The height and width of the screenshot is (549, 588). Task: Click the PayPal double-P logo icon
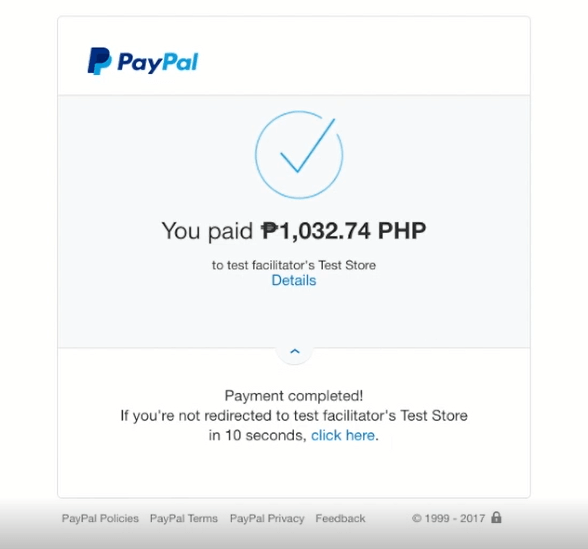pos(99,61)
